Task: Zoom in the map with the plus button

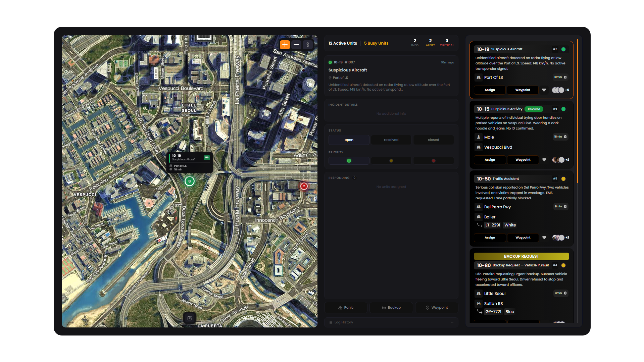Action: (x=285, y=45)
